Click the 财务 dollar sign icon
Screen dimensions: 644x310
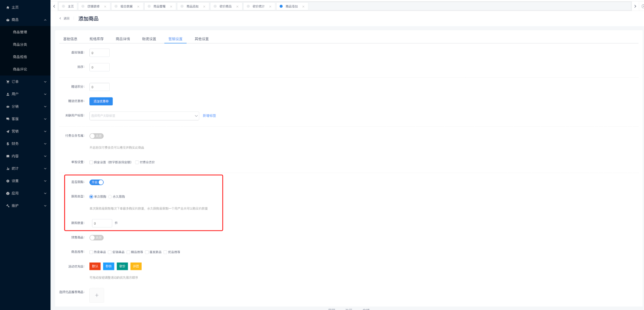click(x=8, y=144)
